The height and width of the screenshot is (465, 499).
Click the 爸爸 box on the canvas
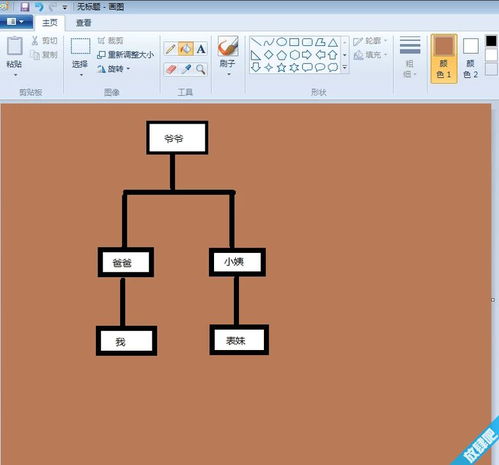pyautogui.click(x=126, y=262)
